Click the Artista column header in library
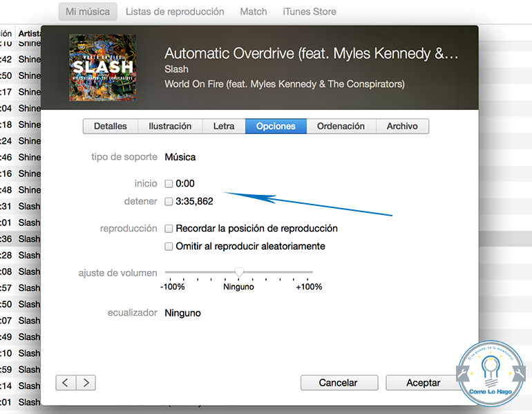The image size is (532, 414). tap(30, 33)
